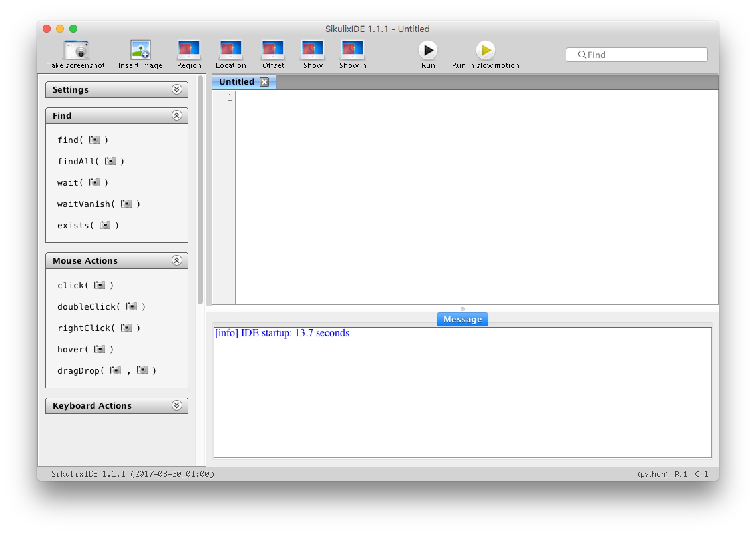Click the Offset toolbar icon
The image size is (756, 534).
tap(273, 50)
